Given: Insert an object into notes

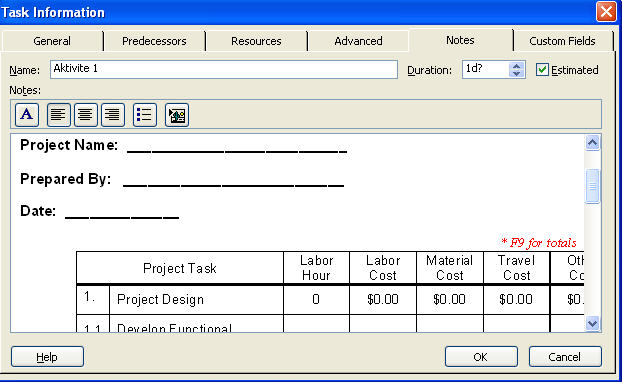Looking at the screenshot, I should [x=177, y=115].
